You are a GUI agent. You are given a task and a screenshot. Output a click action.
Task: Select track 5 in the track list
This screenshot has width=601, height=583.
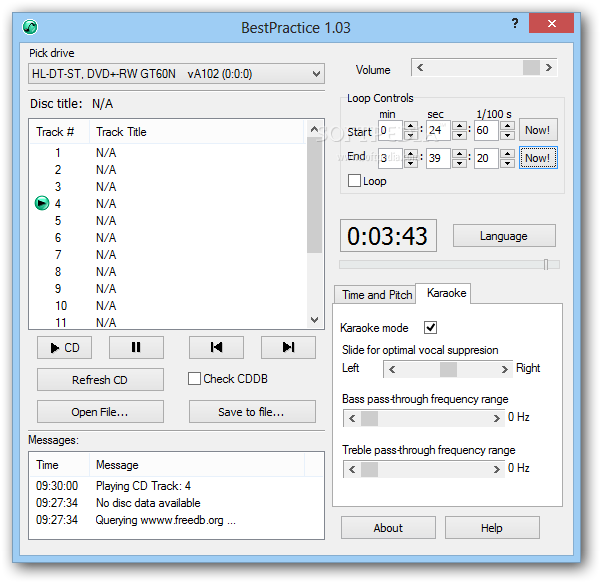(167, 220)
